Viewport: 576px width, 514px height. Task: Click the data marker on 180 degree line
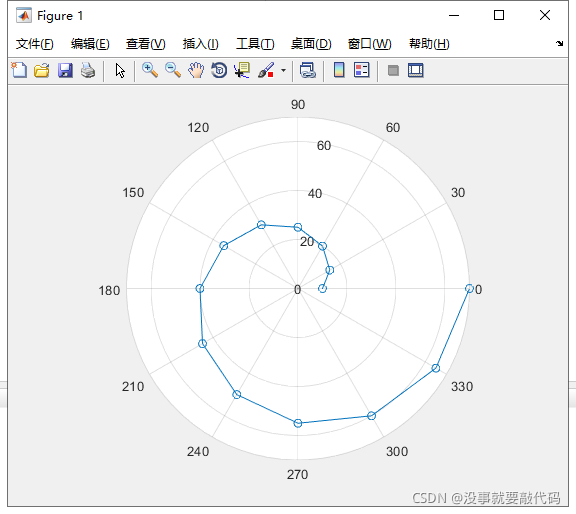pos(199,288)
